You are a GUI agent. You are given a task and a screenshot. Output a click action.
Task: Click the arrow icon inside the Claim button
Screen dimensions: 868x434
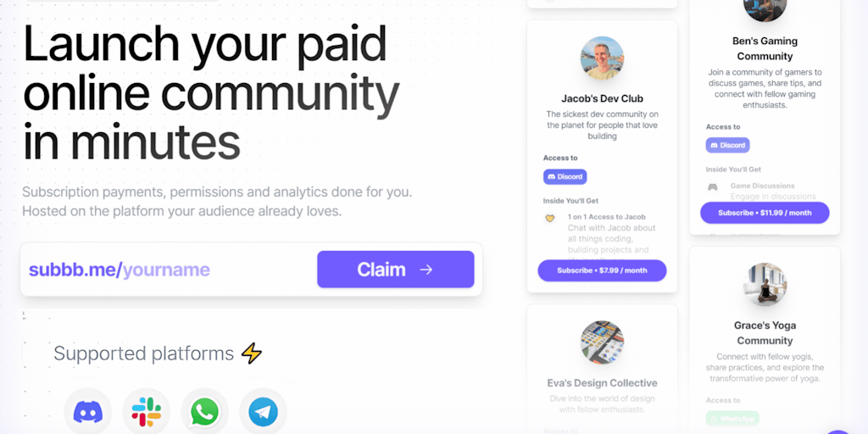pos(426,270)
